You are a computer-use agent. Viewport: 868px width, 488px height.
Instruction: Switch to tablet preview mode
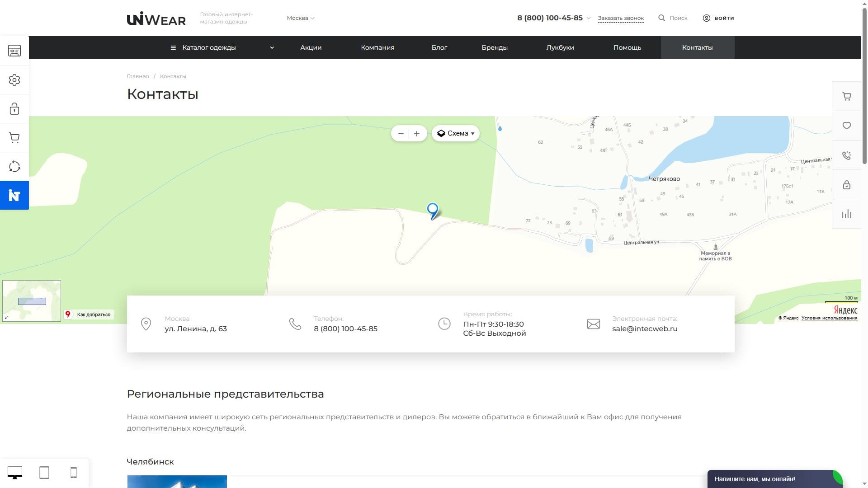44,473
